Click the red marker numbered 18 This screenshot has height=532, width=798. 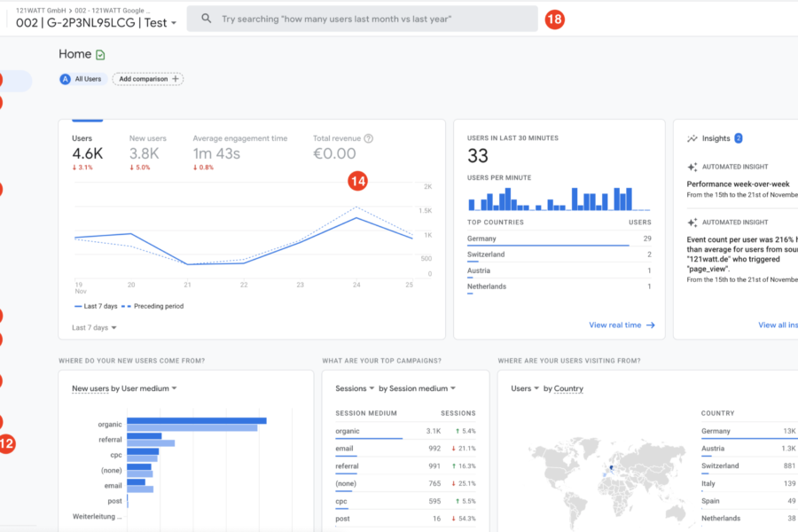[554, 19]
